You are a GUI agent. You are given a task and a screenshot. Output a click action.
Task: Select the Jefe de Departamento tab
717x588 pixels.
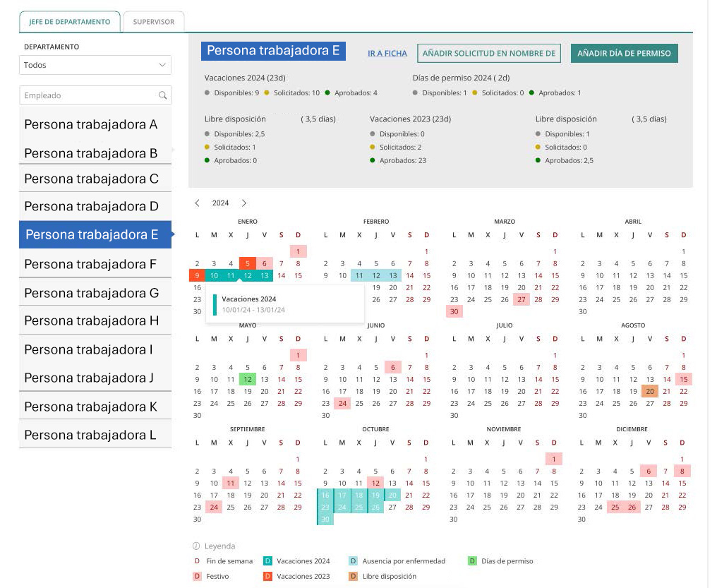coord(69,22)
